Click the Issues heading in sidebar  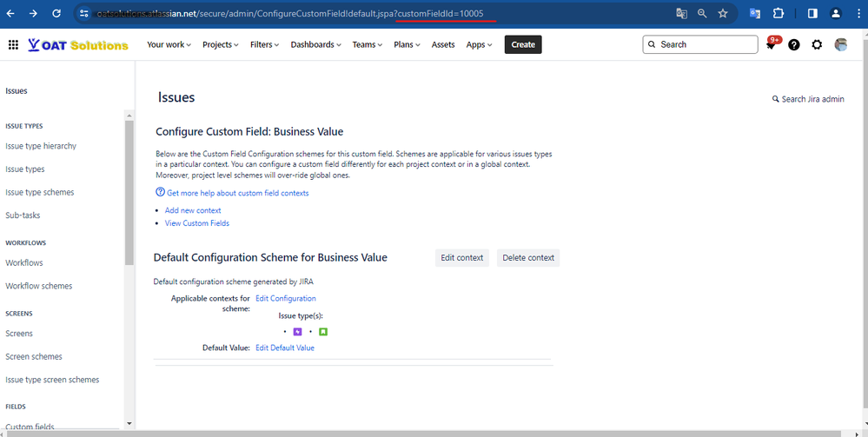click(16, 91)
